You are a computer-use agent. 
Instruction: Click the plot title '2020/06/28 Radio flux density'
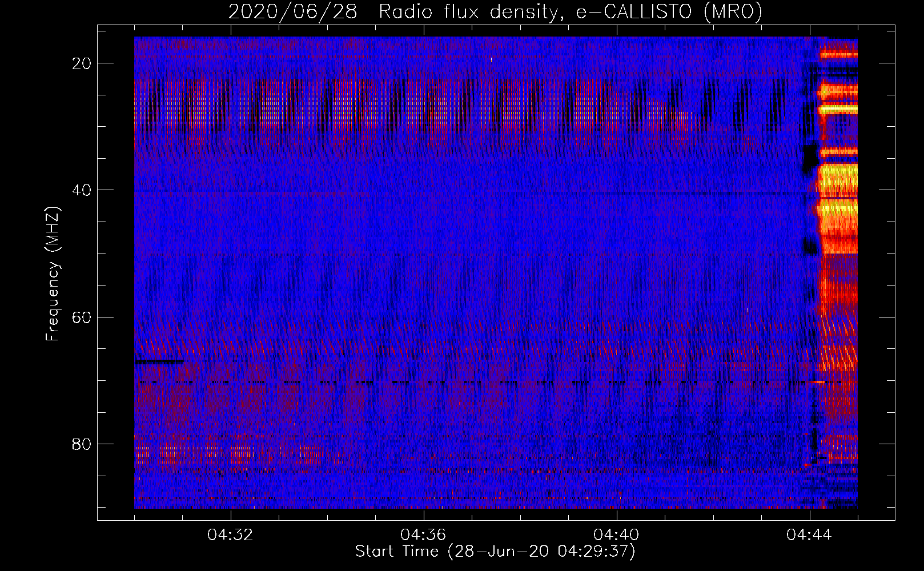495,11
